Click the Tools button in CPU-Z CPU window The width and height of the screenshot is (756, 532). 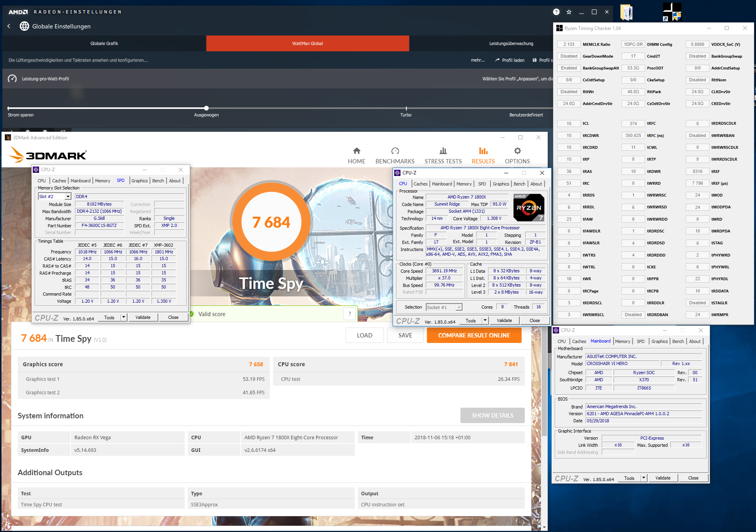471,320
